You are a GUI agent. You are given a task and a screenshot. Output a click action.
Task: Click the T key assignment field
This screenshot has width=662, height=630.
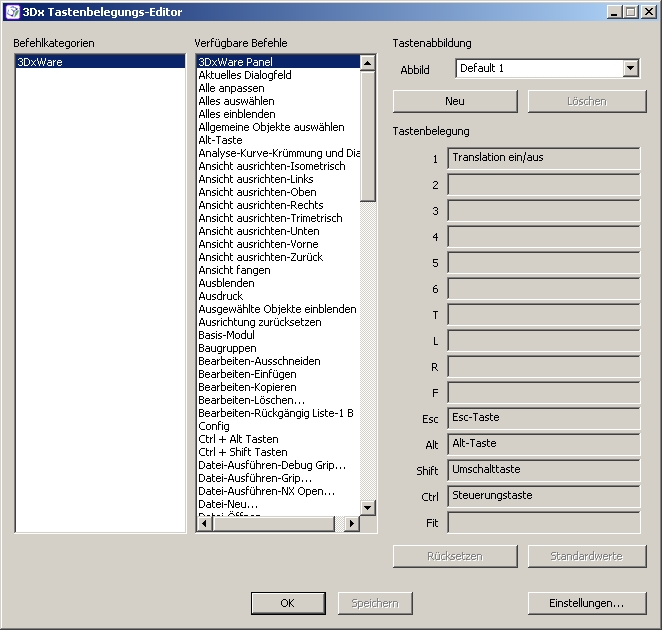[x=544, y=315]
